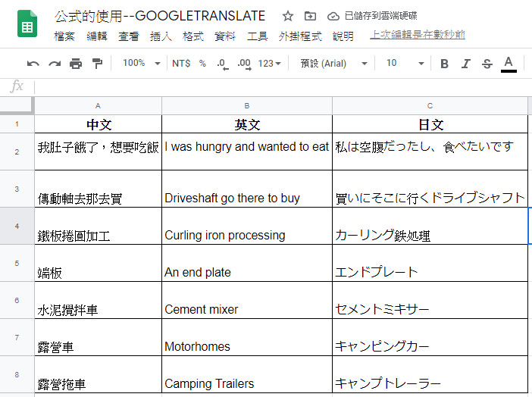Select cell 我肚子餓了，想要吃飯
The image size is (532, 397).
click(98, 152)
